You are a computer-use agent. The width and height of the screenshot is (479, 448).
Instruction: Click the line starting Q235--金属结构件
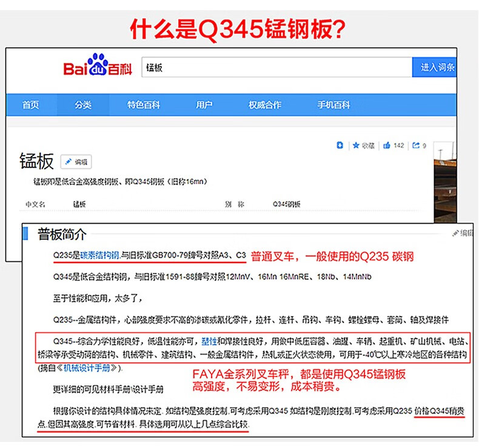251,319
